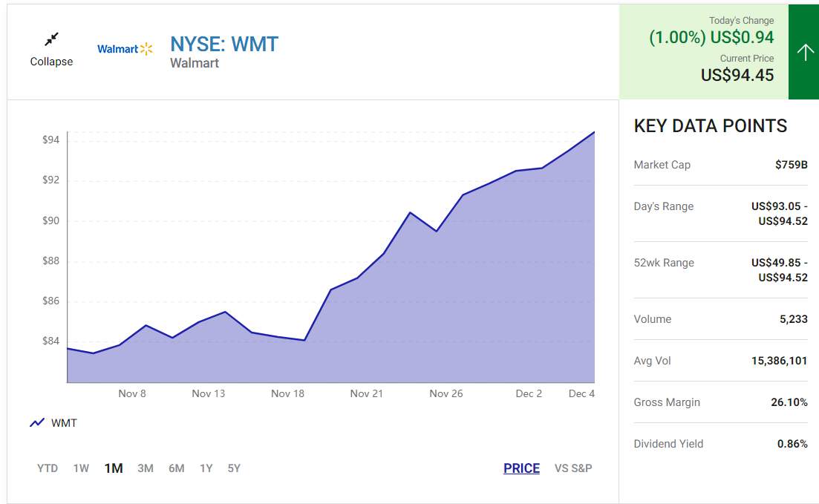Click the Nov 13 axis label
The height and width of the screenshot is (504, 819).
[208, 394]
